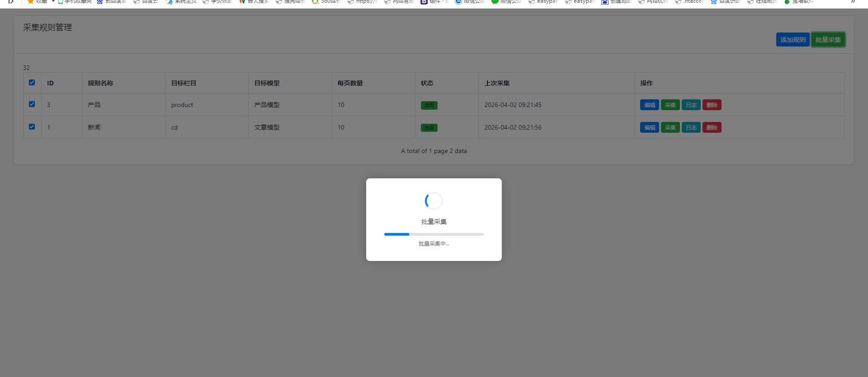
Task: Click the status badge in the 新闻 row
Action: click(429, 128)
